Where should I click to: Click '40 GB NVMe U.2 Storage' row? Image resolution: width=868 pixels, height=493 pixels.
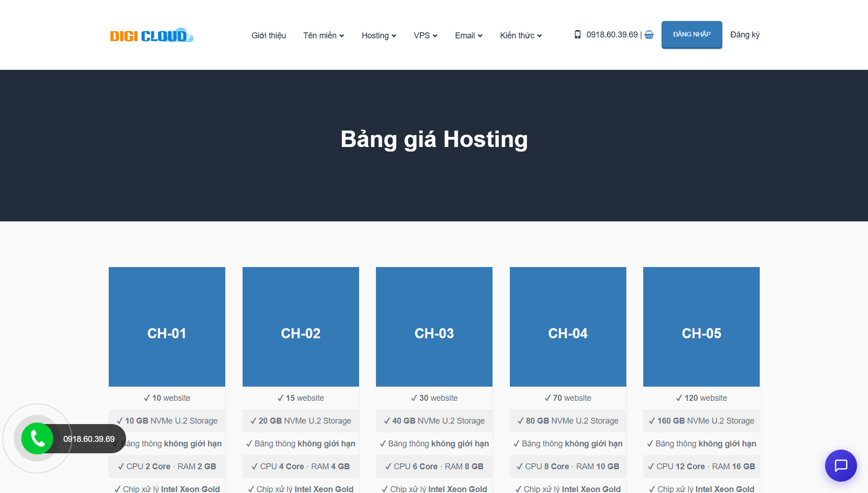click(x=434, y=421)
